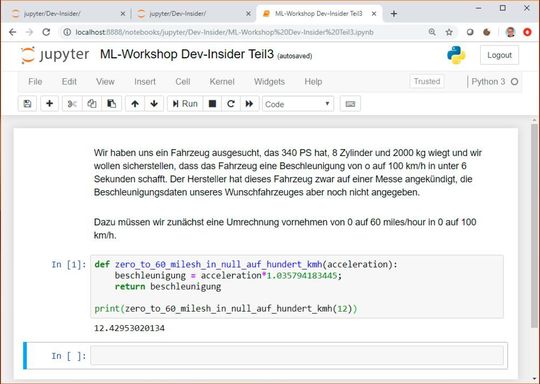Click the empty code cell input
The height and width of the screenshot is (384, 540).
(x=297, y=355)
